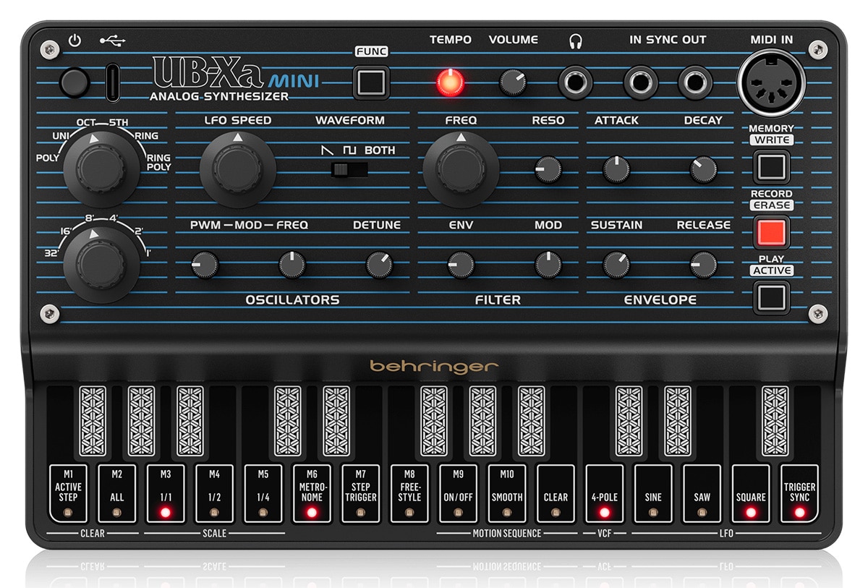Click the illuminated red Tempo knob
The width and height of the screenshot is (868, 588).
pyautogui.click(x=449, y=82)
